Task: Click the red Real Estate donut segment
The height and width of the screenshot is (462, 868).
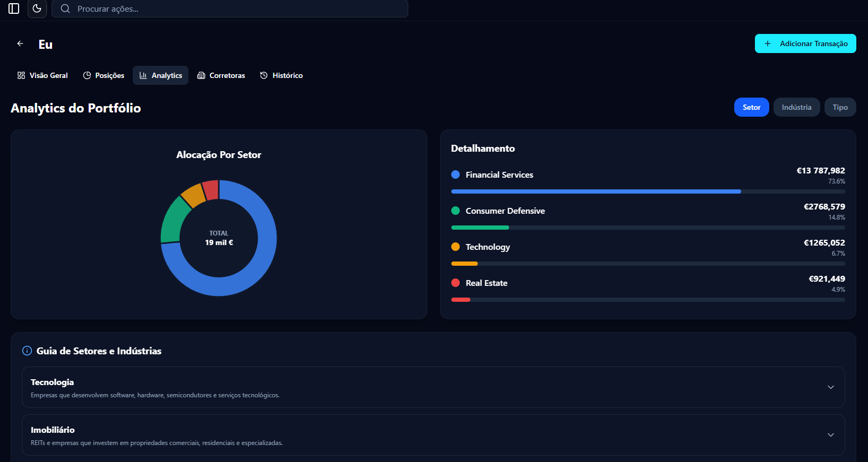Action: tap(211, 190)
